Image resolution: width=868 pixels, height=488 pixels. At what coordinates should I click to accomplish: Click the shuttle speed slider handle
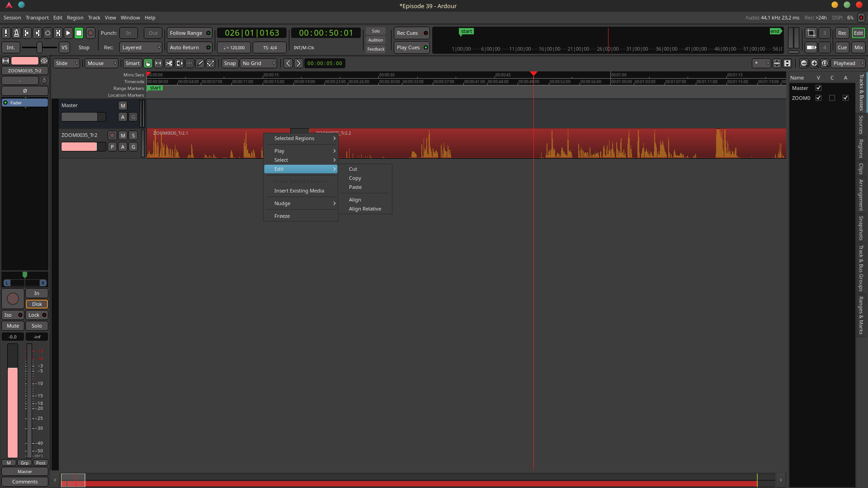(x=40, y=47)
